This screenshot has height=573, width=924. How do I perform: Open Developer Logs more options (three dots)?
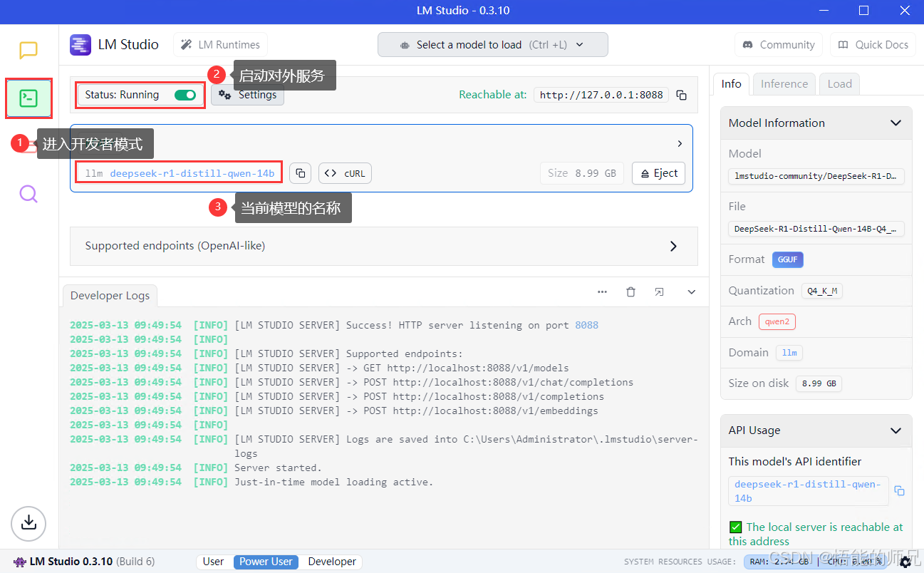(602, 292)
